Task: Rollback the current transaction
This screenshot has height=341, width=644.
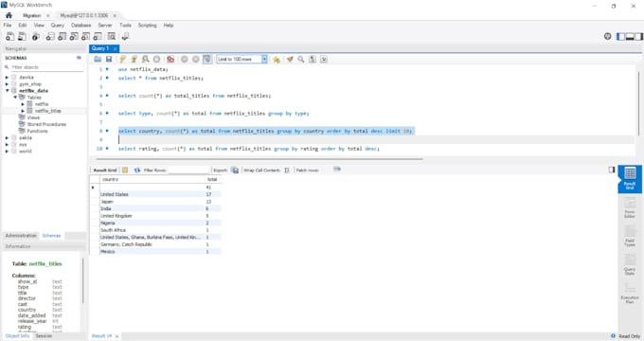Action: [x=196, y=59]
